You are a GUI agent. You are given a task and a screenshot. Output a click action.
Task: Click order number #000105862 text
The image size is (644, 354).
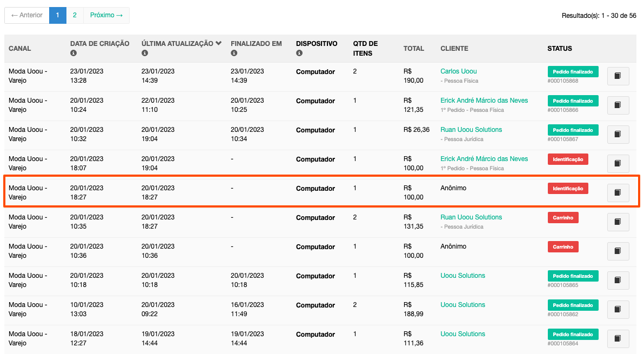click(x=562, y=314)
